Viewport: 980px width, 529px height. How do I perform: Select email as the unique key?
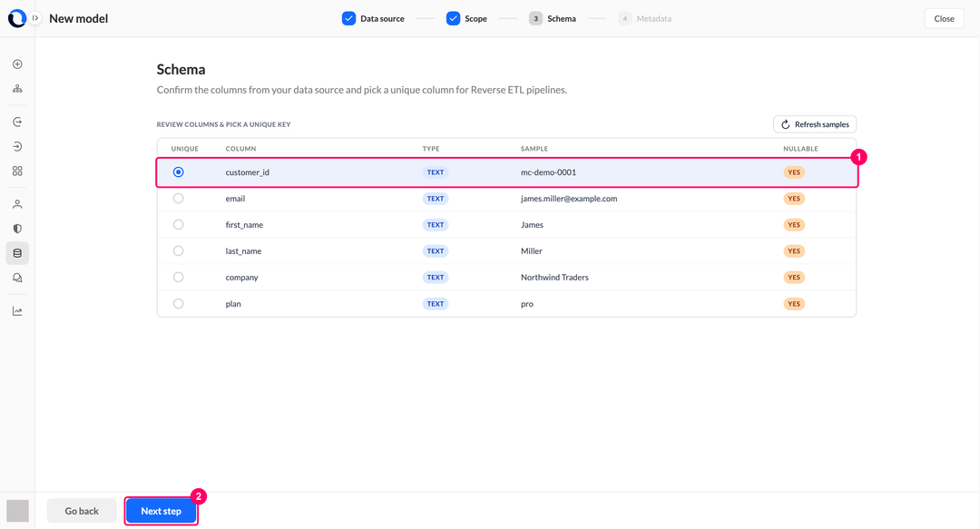[178, 198]
